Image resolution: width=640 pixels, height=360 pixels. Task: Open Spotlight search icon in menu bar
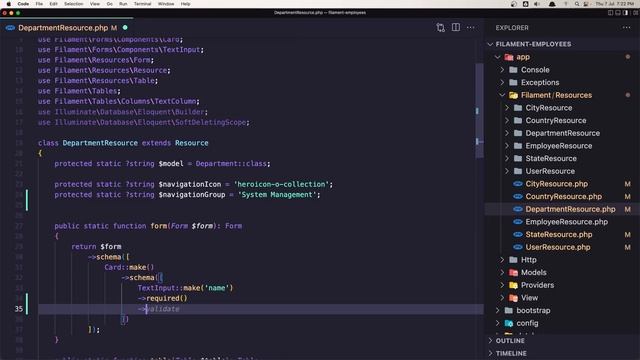click(577, 4)
